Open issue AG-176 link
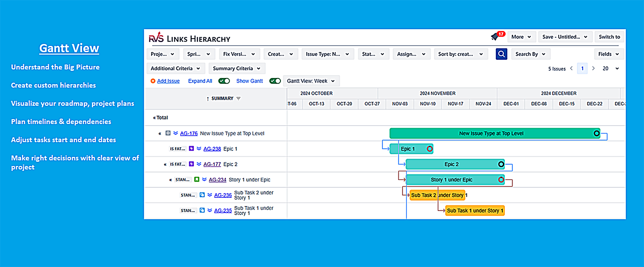This screenshot has height=267, width=644. (189, 133)
